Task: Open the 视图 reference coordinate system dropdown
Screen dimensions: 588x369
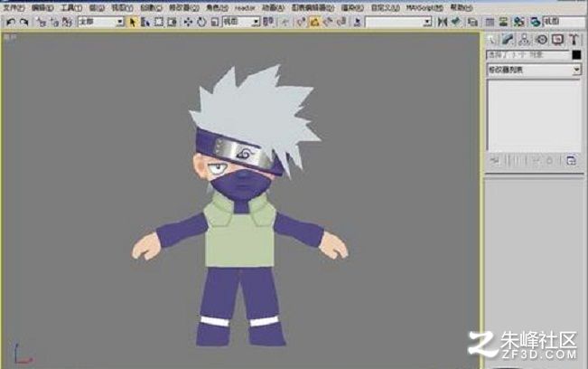Action: pyautogui.click(x=241, y=22)
